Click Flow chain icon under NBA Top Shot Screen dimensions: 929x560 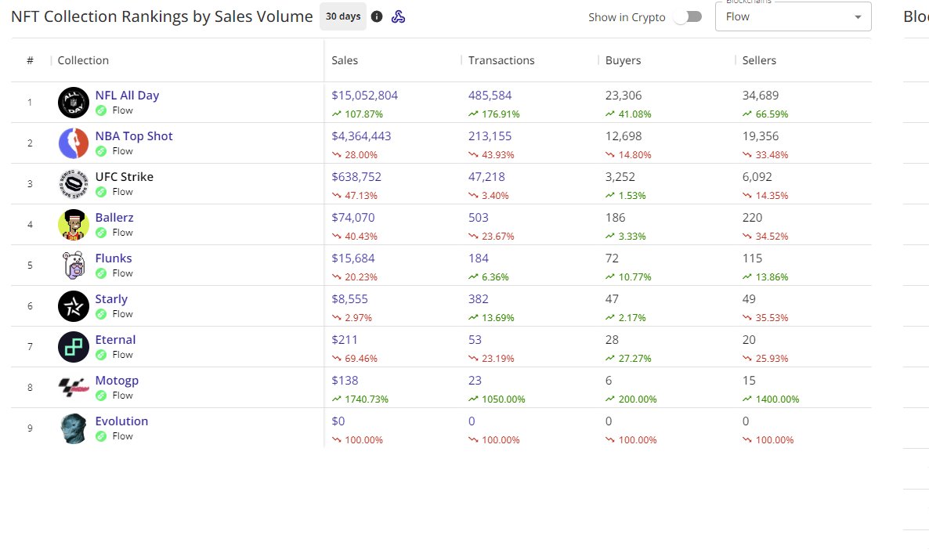point(101,152)
